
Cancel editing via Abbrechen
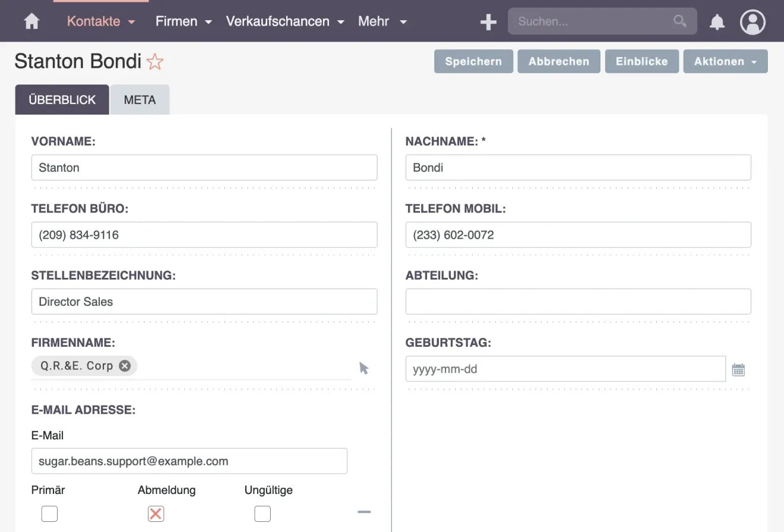pos(558,61)
